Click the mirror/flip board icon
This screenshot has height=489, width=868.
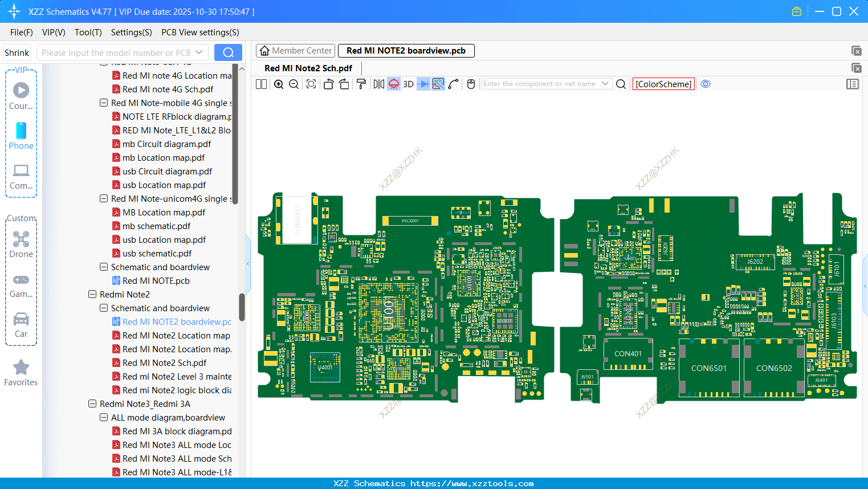click(x=378, y=84)
